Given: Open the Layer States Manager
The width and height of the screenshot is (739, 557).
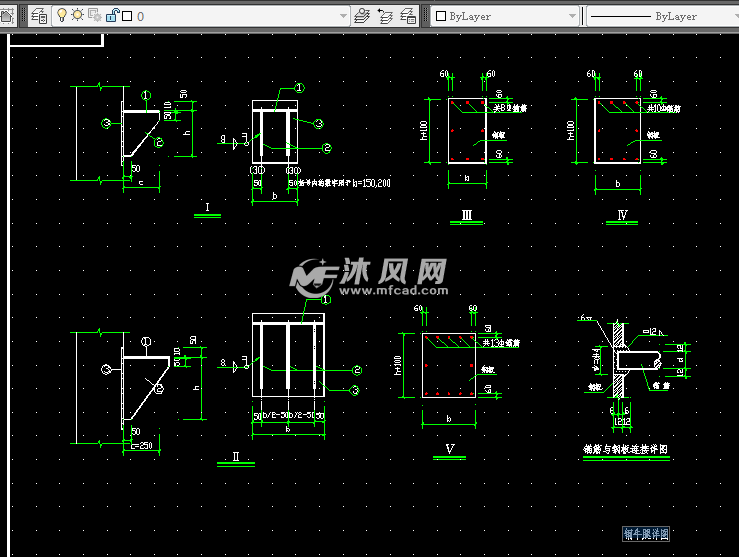Looking at the screenshot, I should (408, 16).
